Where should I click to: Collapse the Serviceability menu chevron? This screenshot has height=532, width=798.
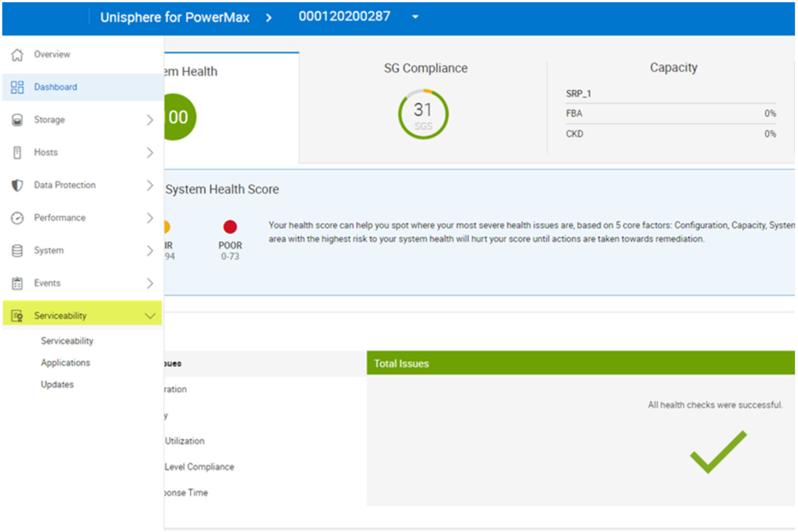(150, 315)
